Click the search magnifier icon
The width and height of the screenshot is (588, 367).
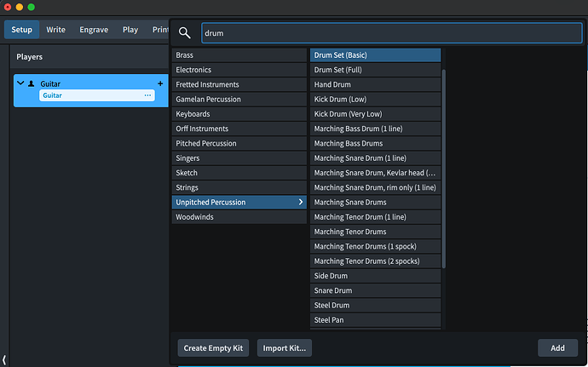click(x=184, y=33)
